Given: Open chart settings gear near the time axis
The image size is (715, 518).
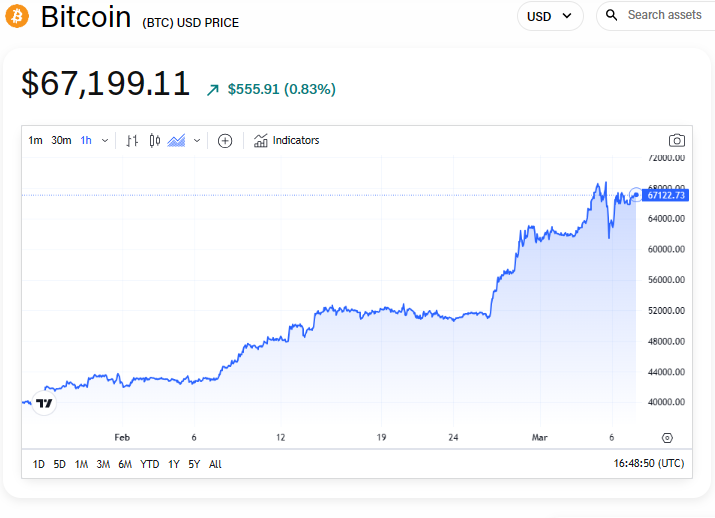Looking at the screenshot, I should 667,438.
